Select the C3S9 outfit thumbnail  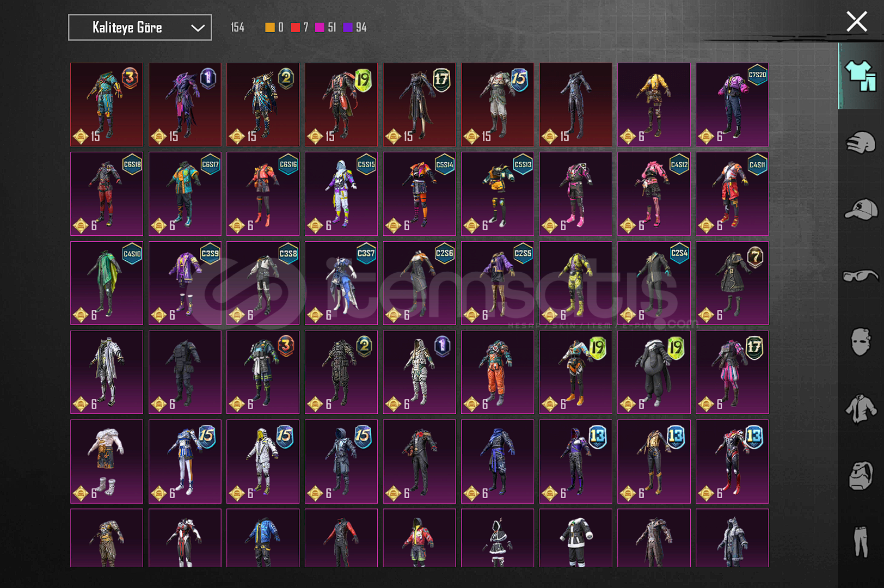click(x=185, y=283)
